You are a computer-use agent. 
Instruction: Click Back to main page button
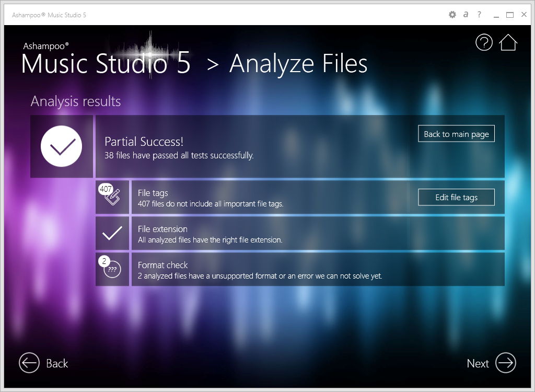[x=456, y=134]
